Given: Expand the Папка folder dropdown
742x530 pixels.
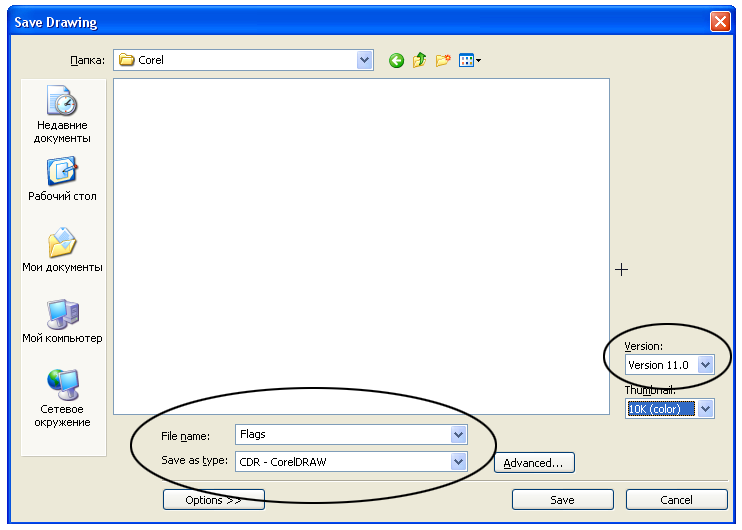Looking at the screenshot, I should pyautogui.click(x=364, y=60).
